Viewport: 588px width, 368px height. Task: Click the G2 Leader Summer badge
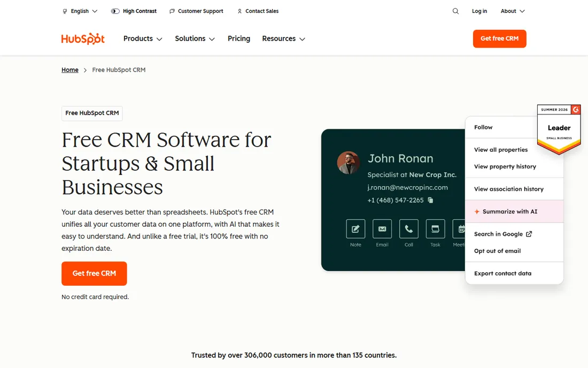(x=559, y=129)
